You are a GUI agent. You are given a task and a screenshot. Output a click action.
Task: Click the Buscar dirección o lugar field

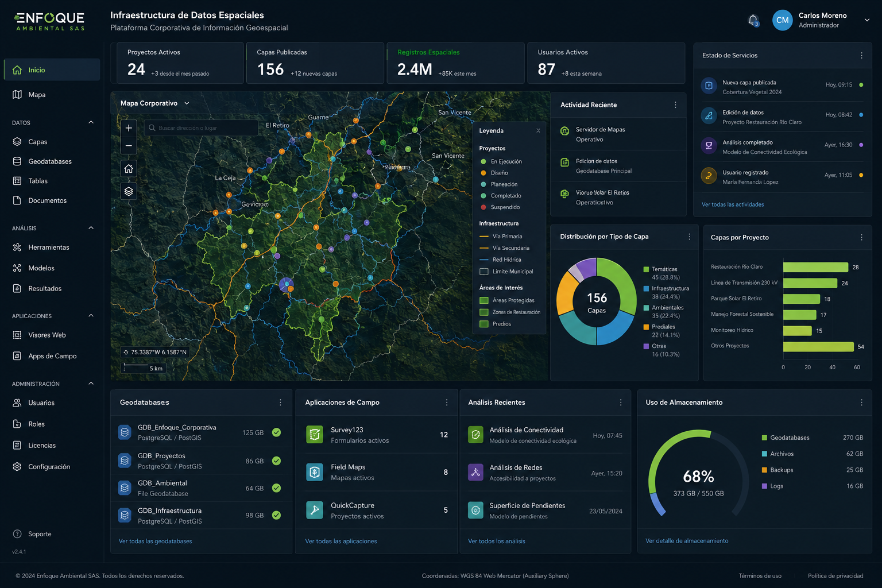point(201,128)
